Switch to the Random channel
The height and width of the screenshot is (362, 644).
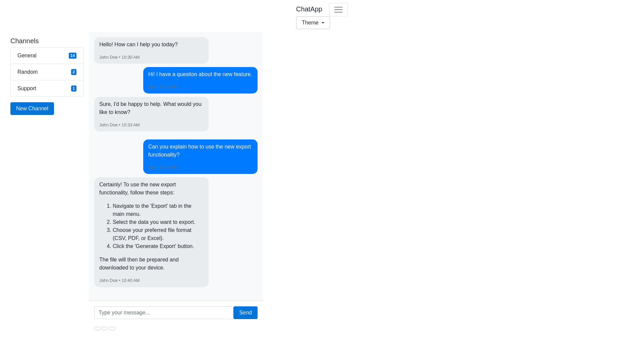pos(28,72)
